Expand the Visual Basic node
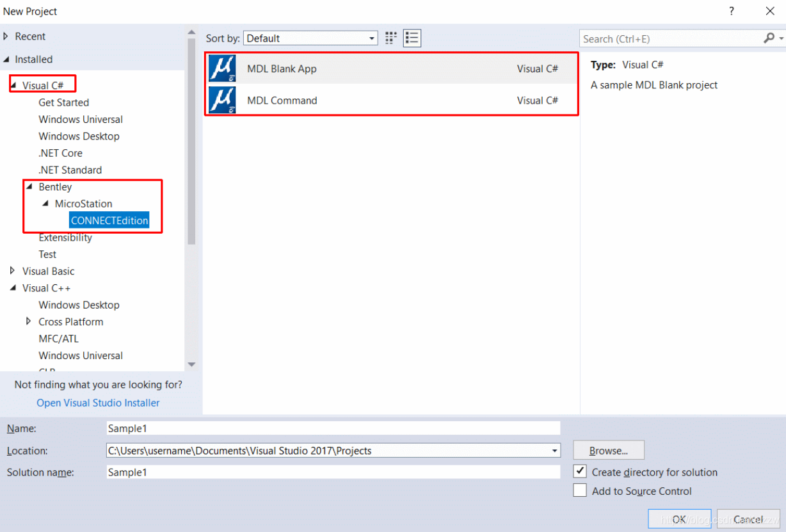The height and width of the screenshot is (532, 786). [x=12, y=271]
